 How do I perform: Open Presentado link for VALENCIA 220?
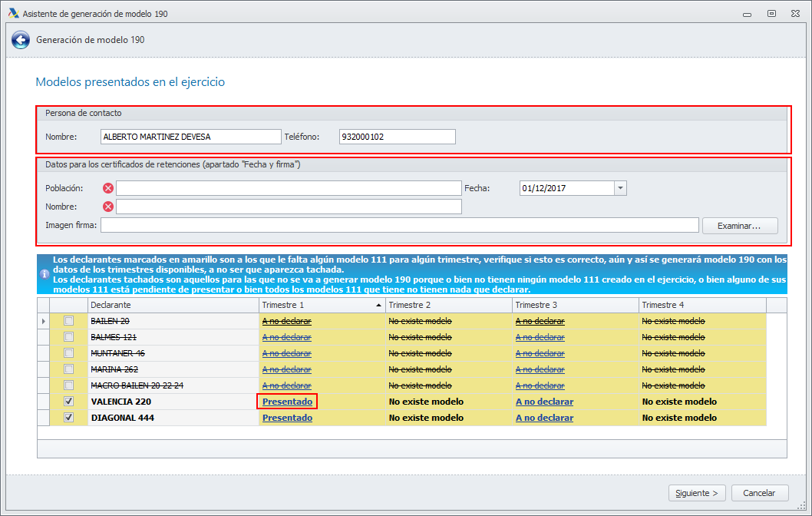click(x=287, y=402)
